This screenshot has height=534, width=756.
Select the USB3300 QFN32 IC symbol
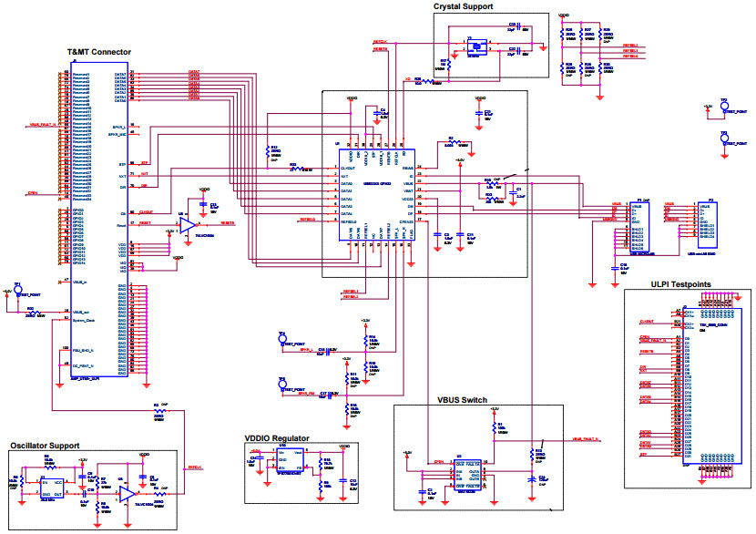pos(376,194)
